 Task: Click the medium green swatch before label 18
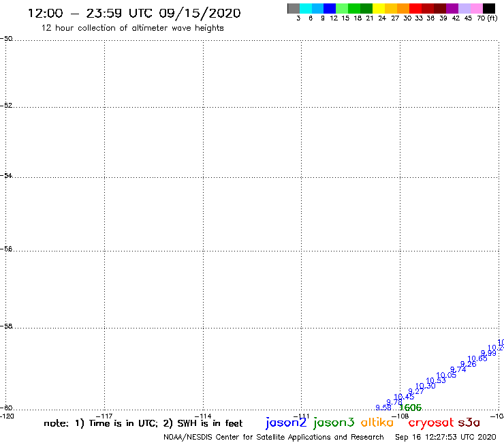coord(355,8)
